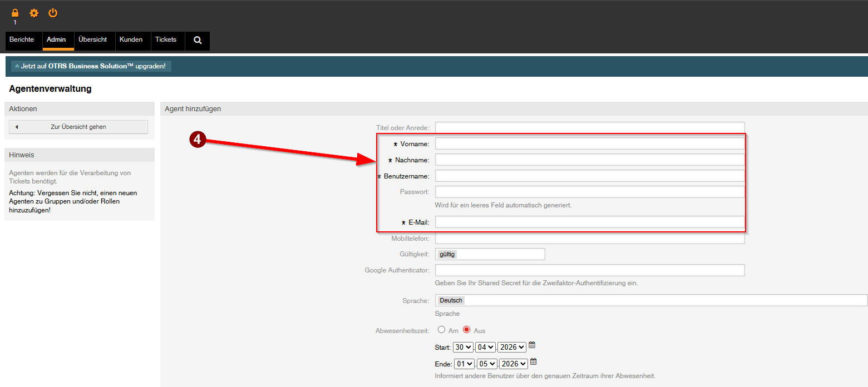Click the OTRS Business Solution upgrade banner
The height and width of the screenshot is (387, 868).
pyautogui.click(x=91, y=66)
